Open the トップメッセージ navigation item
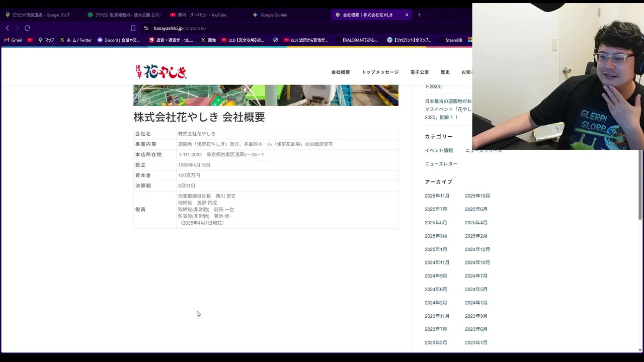The width and height of the screenshot is (644, 362). pos(380,72)
